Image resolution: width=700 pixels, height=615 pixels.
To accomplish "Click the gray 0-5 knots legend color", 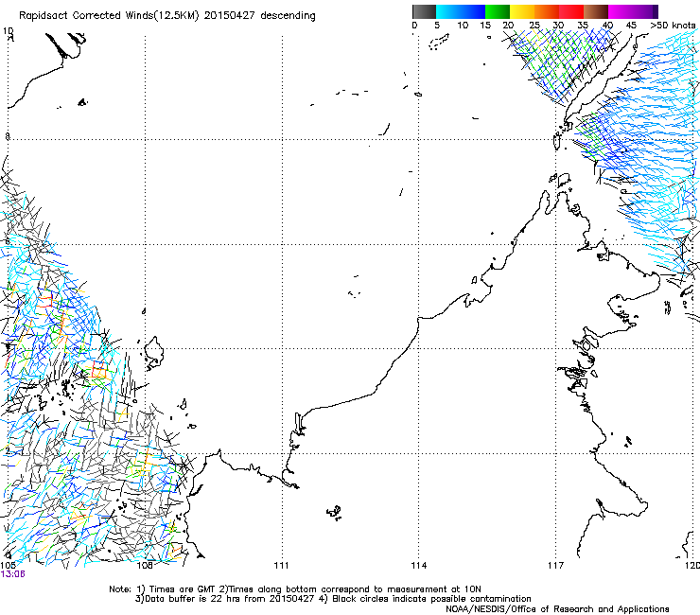I will click(x=424, y=11).
